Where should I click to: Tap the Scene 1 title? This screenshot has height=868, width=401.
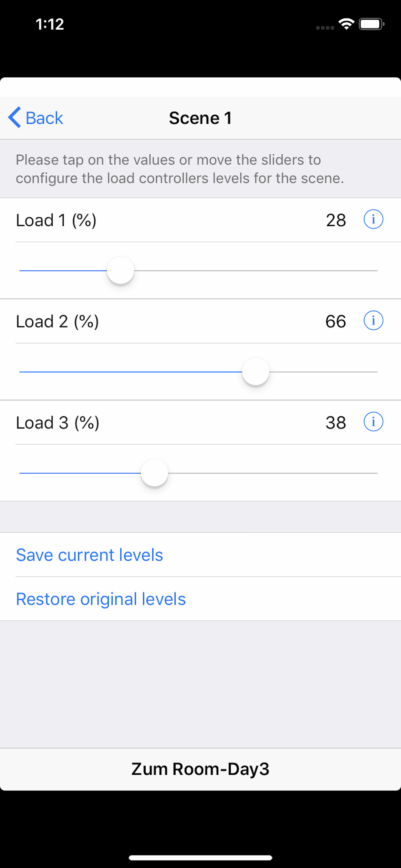[200, 118]
